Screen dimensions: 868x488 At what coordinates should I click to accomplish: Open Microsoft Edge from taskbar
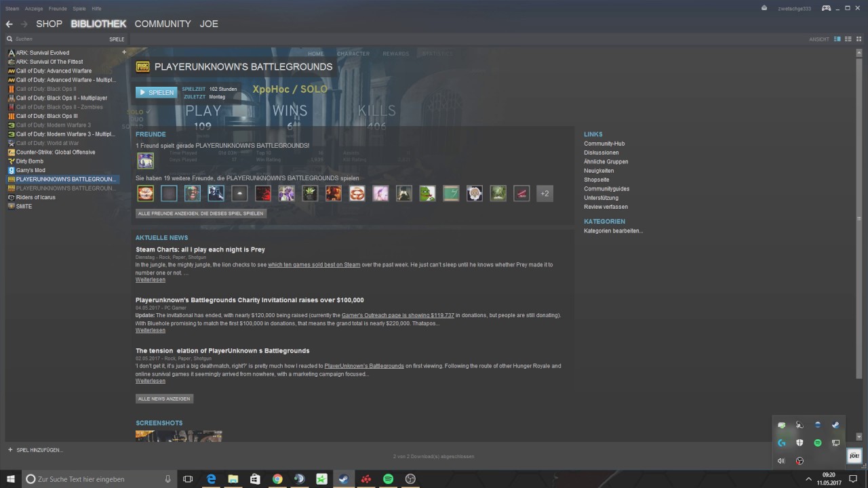(211, 479)
